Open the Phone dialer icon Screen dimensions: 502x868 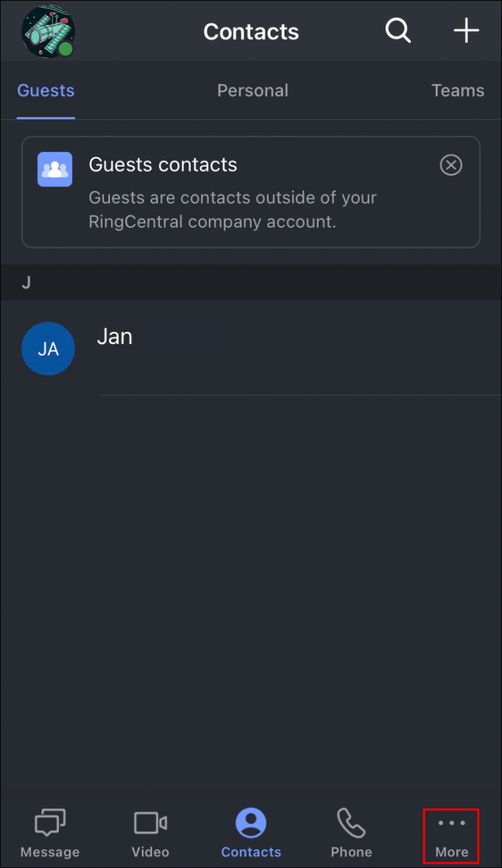point(351,823)
